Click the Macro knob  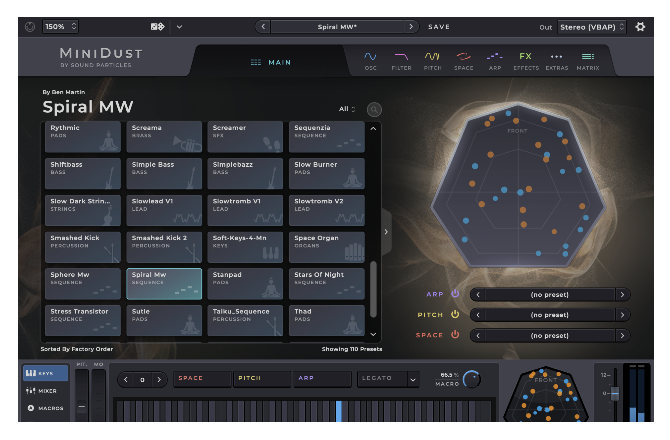pyautogui.click(x=471, y=379)
